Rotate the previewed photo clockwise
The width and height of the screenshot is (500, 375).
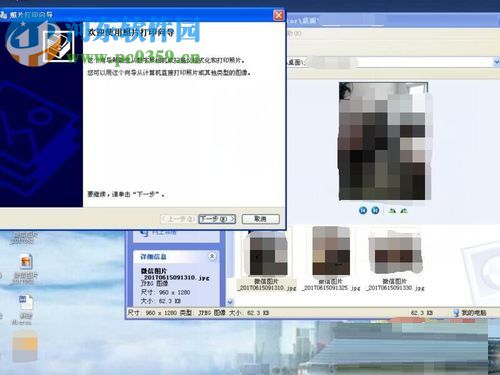(392, 211)
